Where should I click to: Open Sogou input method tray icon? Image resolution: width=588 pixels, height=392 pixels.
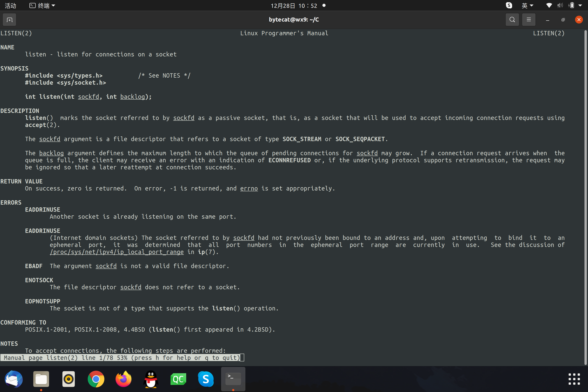(x=509, y=5)
